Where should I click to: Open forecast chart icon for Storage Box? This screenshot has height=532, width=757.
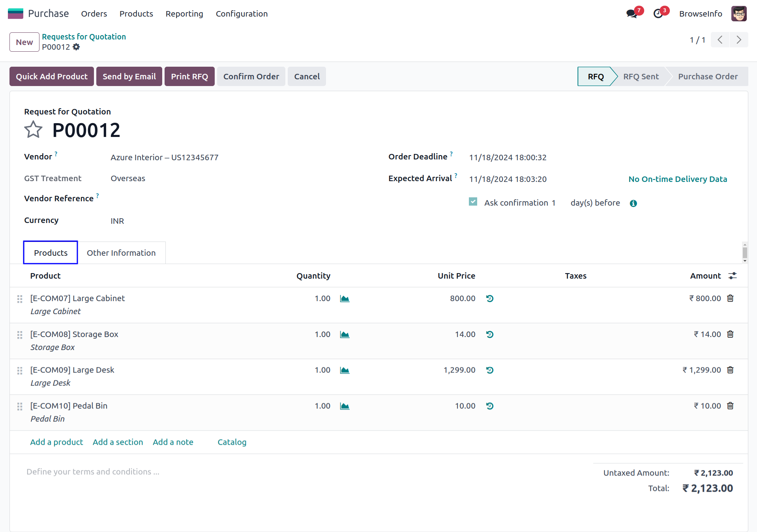click(345, 335)
